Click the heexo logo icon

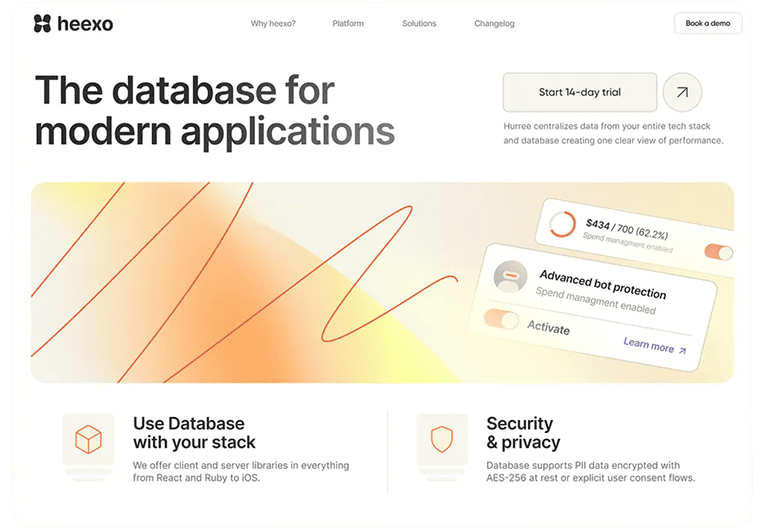pos(42,24)
